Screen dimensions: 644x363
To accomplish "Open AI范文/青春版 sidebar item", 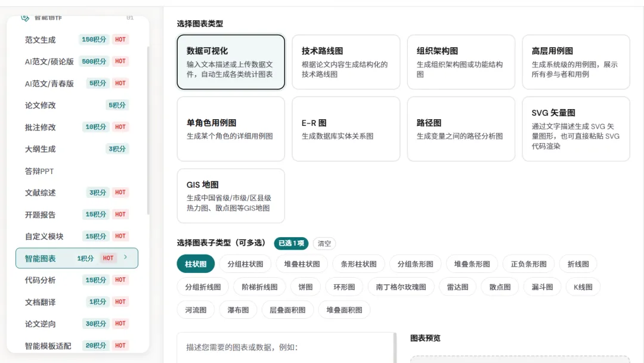I will click(x=77, y=83).
